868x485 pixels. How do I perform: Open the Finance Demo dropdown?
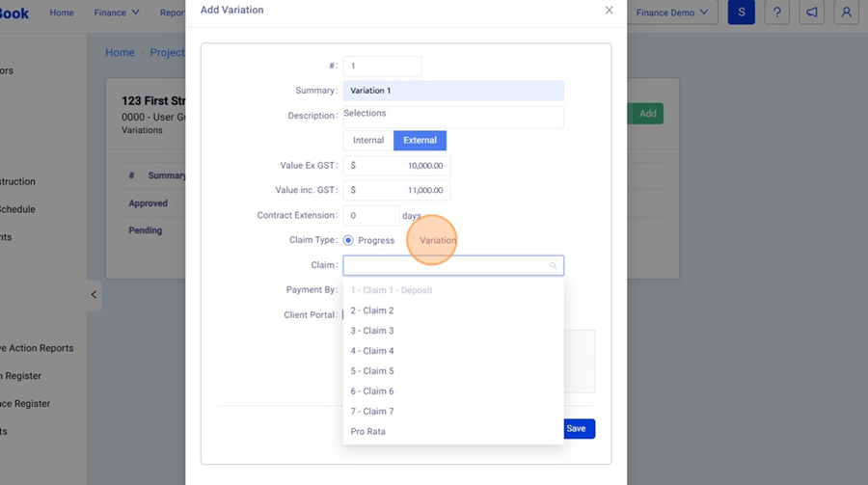pos(672,13)
